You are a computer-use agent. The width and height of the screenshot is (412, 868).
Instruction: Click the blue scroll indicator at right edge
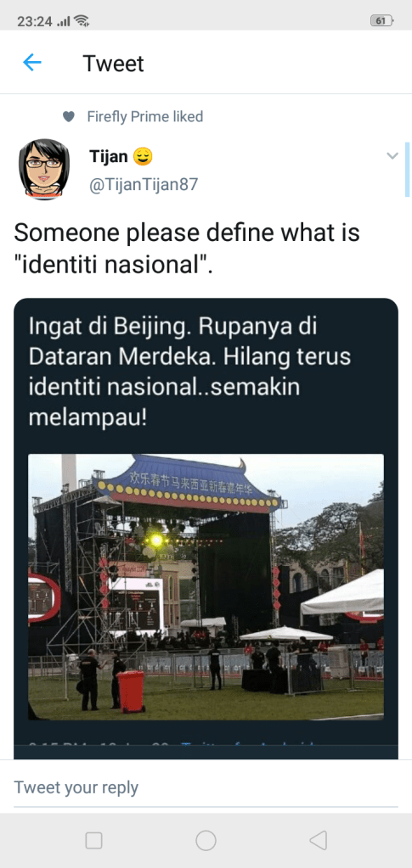pyautogui.click(x=408, y=169)
